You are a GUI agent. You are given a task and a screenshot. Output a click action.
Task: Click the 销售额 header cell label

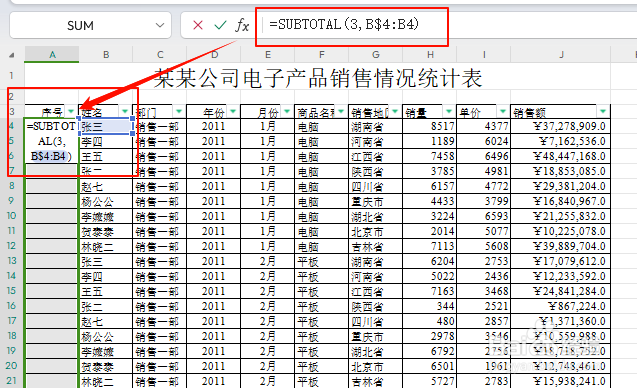pos(529,112)
